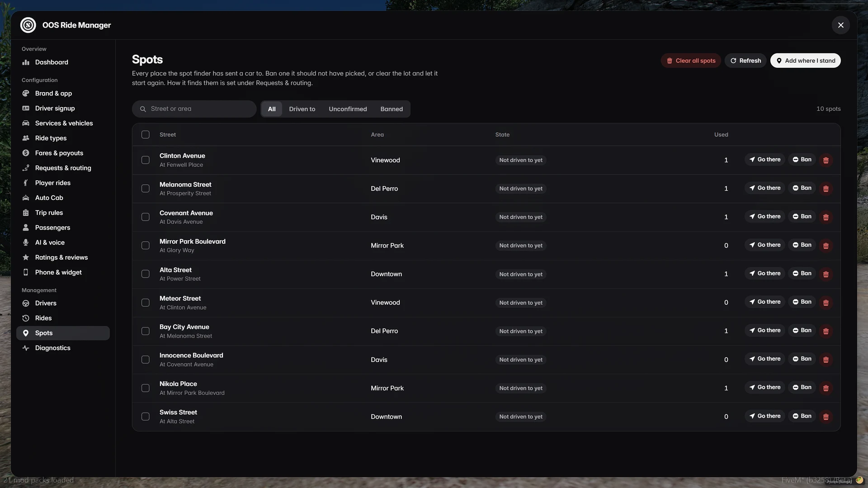Toggle the select-all checkbox in table header
This screenshot has height=488, width=868.
pos(145,135)
